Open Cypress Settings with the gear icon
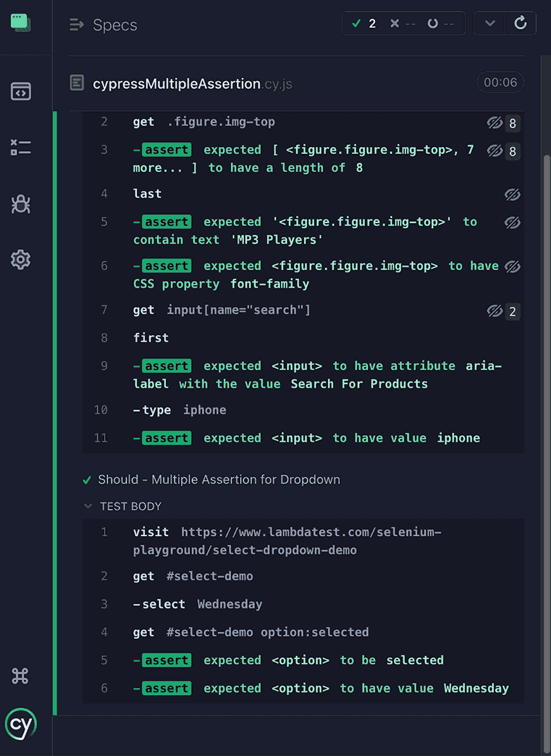 click(21, 260)
